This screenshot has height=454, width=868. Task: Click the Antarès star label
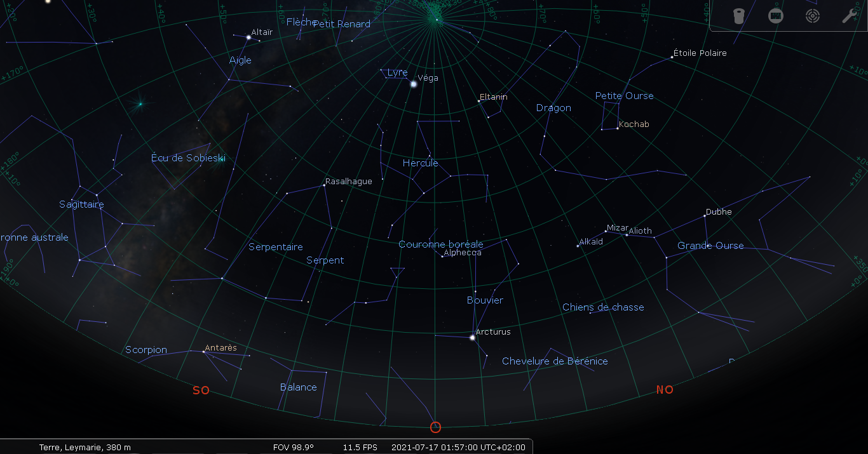coord(220,348)
